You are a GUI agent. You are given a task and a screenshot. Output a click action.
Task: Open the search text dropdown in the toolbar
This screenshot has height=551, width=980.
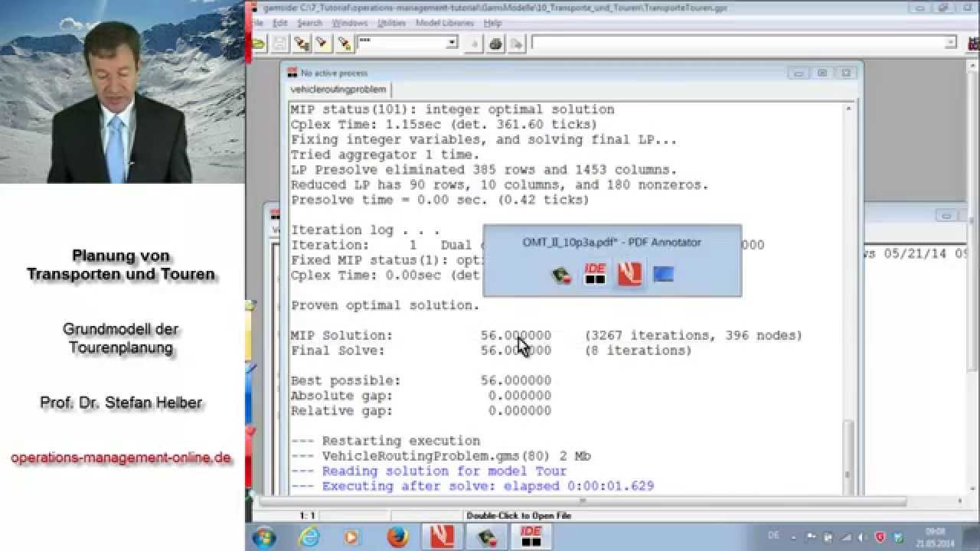(x=452, y=43)
